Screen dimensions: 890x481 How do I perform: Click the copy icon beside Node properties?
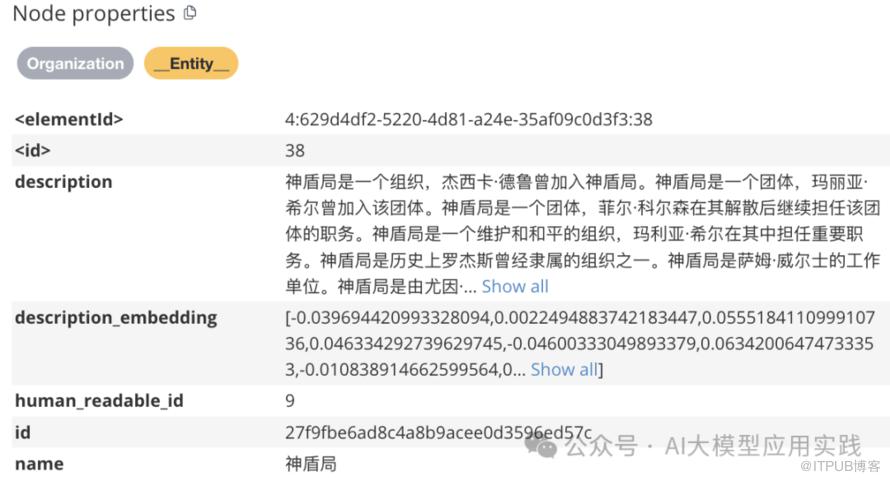tap(190, 14)
